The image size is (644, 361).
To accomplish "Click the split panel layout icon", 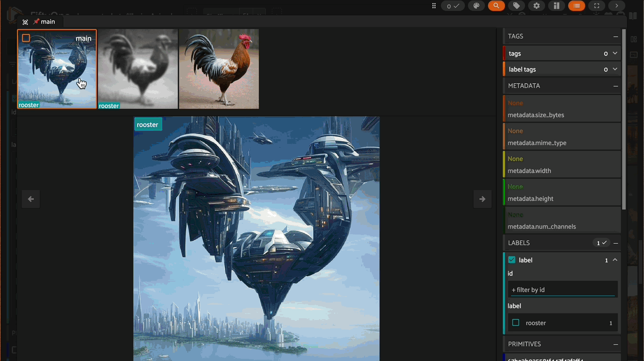I will click(556, 6).
